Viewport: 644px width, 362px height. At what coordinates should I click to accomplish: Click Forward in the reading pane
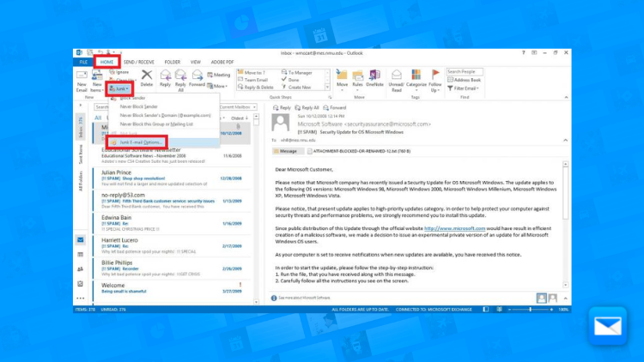334,108
